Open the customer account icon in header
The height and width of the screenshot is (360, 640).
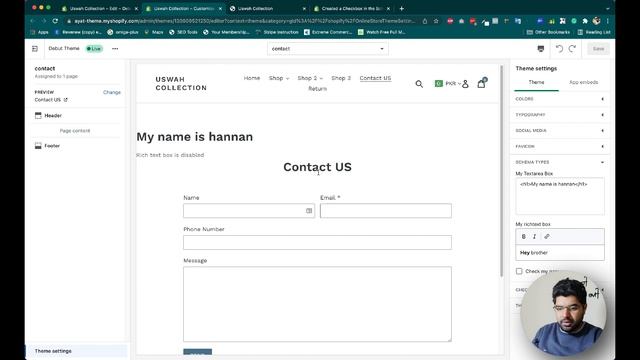pyautogui.click(x=465, y=84)
